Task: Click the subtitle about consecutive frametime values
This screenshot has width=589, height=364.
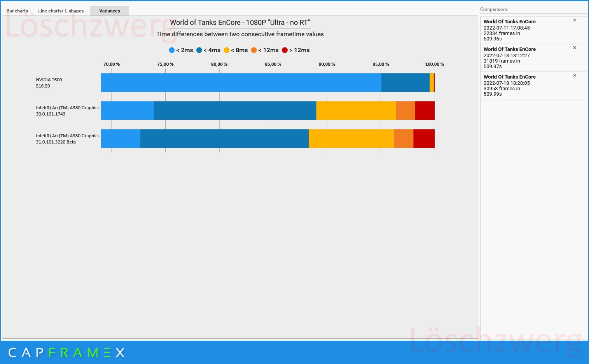Action: point(240,34)
